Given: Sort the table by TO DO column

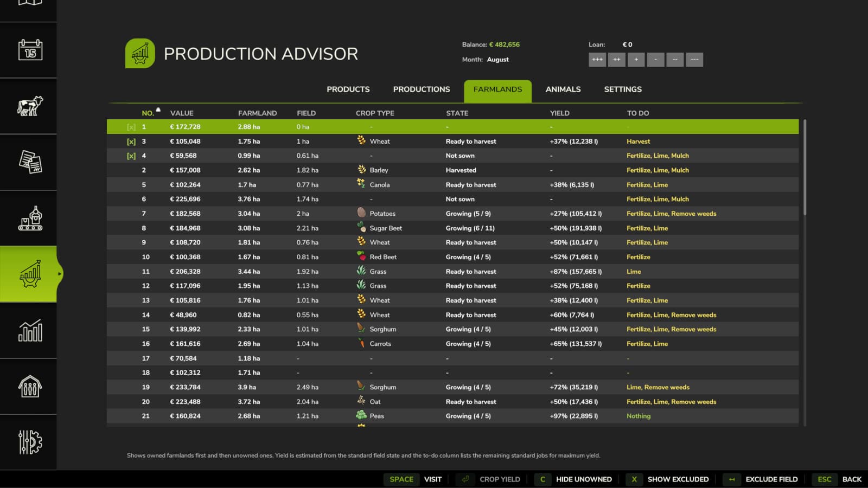Looking at the screenshot, I should [637, 113].
